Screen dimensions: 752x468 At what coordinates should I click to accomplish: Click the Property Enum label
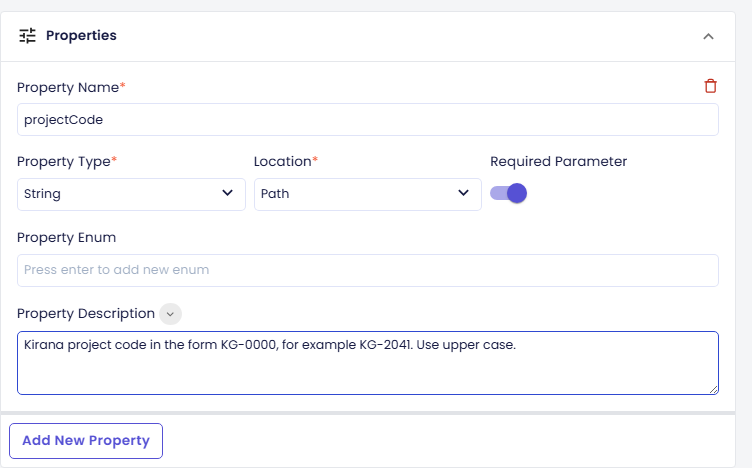coord(66,238)
